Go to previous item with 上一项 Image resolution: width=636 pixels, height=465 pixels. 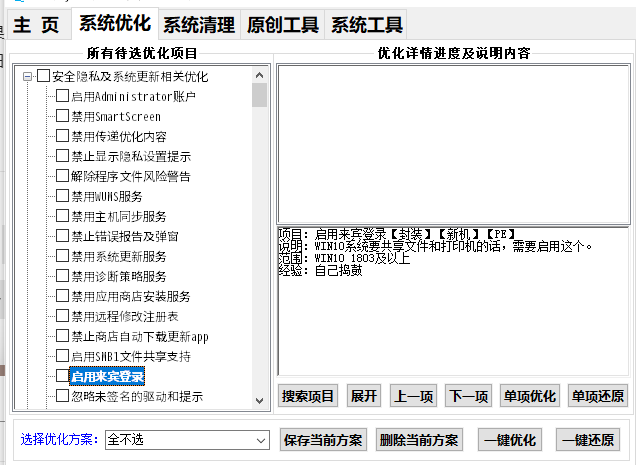coord(413,396)
